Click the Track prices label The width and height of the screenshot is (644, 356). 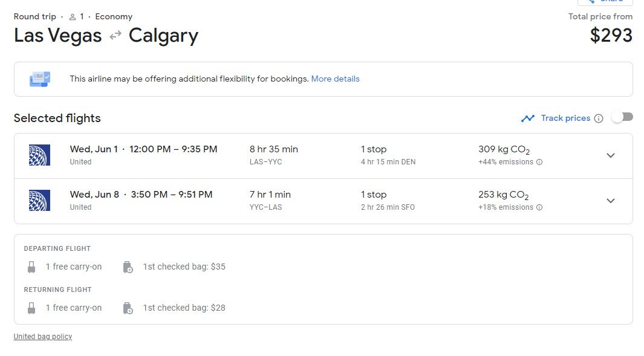click(x=565, y=118)
